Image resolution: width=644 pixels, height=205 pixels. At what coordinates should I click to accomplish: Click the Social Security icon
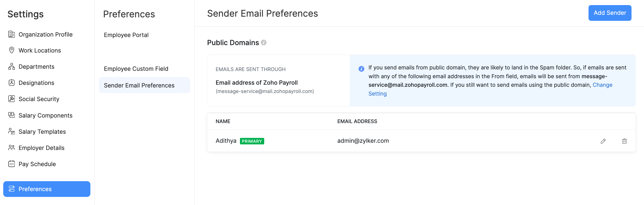pos(12,99)
